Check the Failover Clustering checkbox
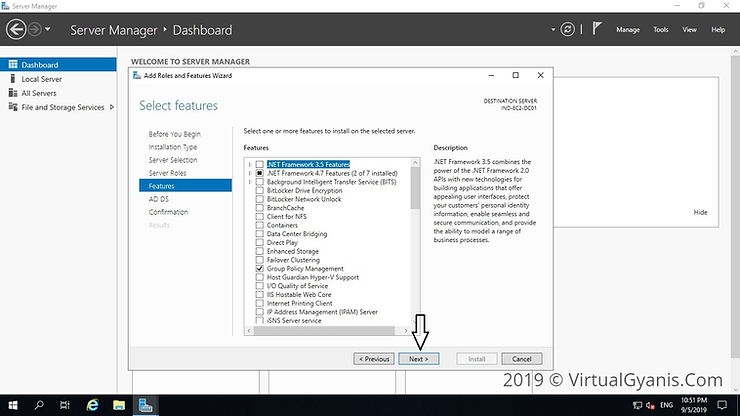 click(x=260, y=260)
